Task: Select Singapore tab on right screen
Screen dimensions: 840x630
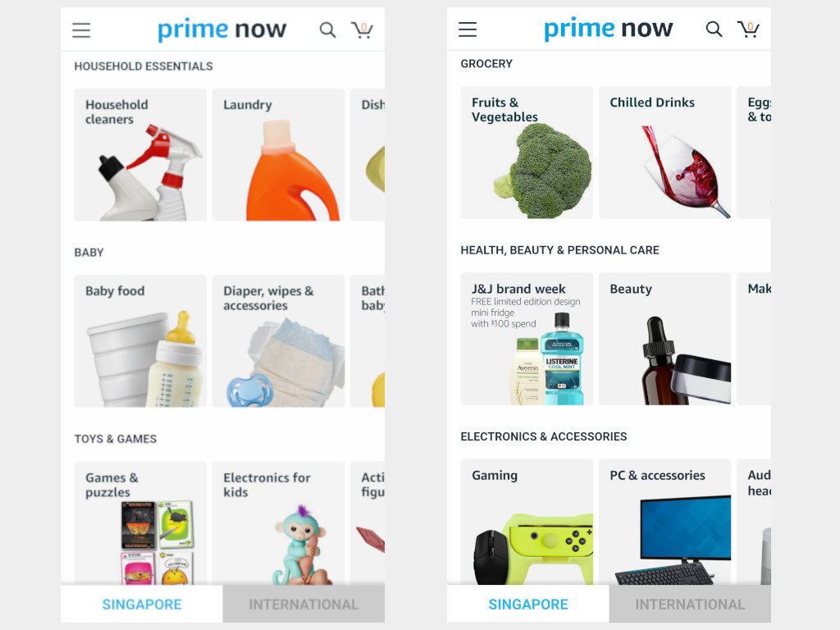Action: tap(528, 605)
